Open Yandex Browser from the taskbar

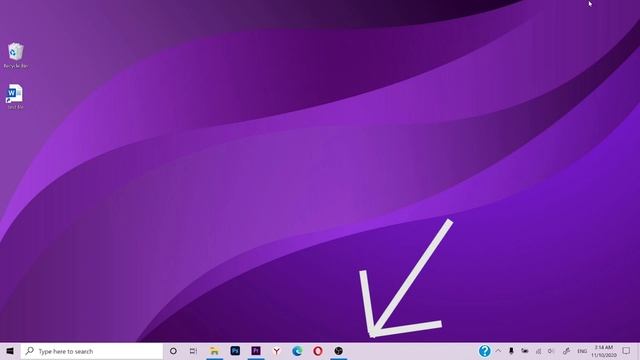pyautogui.click(x=277, y=351)
